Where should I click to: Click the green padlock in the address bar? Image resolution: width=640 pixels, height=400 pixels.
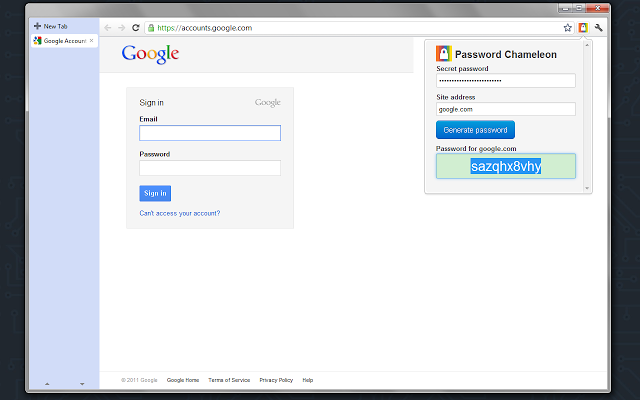(151, 28)
